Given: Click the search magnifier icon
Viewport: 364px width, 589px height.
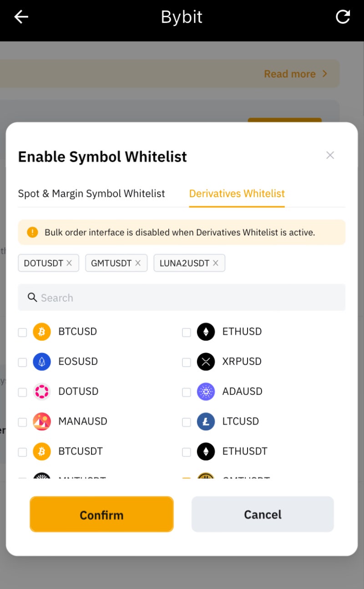Looking at the screenshot, I should [32, 297].
